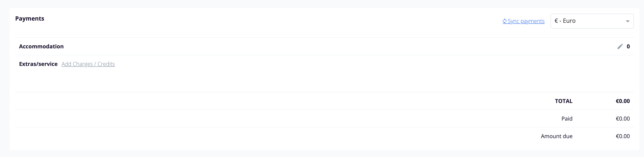Select the Amount due label

556,136
